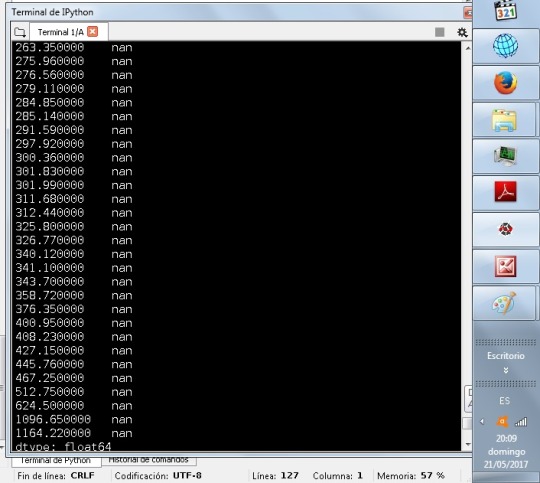Open the red-white circular app icon
This screenshot has height=483, width=540.
click(505, 229)
